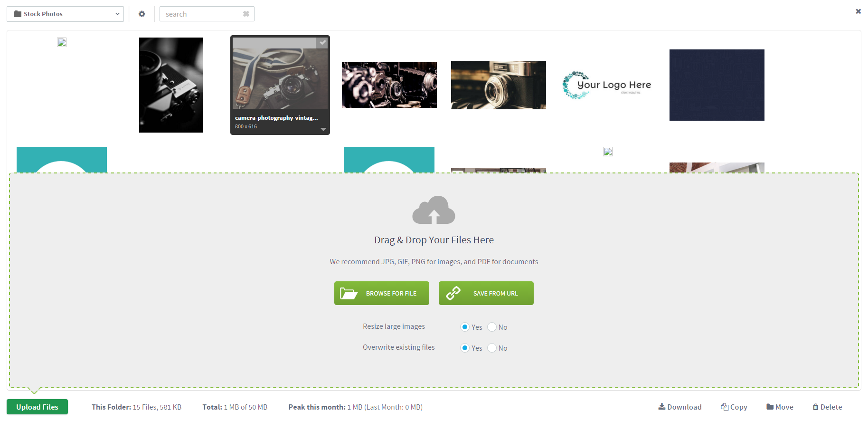Click the broken image icon in second row
The image size is (868, 421).
pos(608,152)
